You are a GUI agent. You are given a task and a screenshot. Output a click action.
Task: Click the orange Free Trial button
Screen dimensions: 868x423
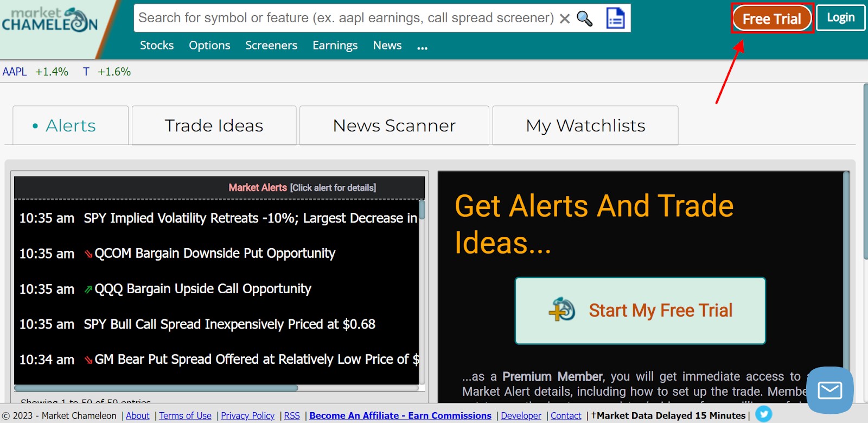click(772, 19)
